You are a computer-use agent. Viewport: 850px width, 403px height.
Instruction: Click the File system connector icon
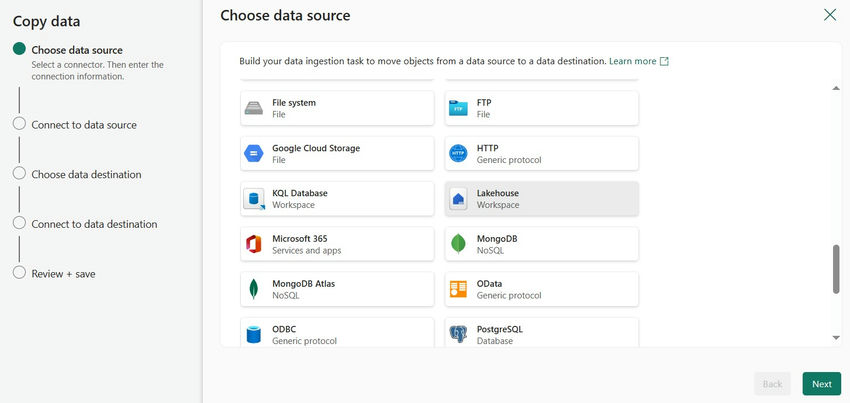click(x=254, y=108)
